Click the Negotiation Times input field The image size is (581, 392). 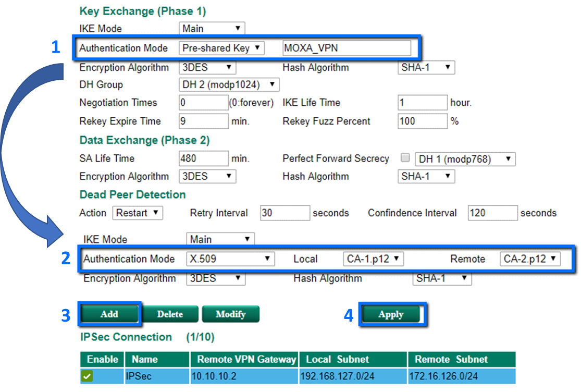click(203, 103)
